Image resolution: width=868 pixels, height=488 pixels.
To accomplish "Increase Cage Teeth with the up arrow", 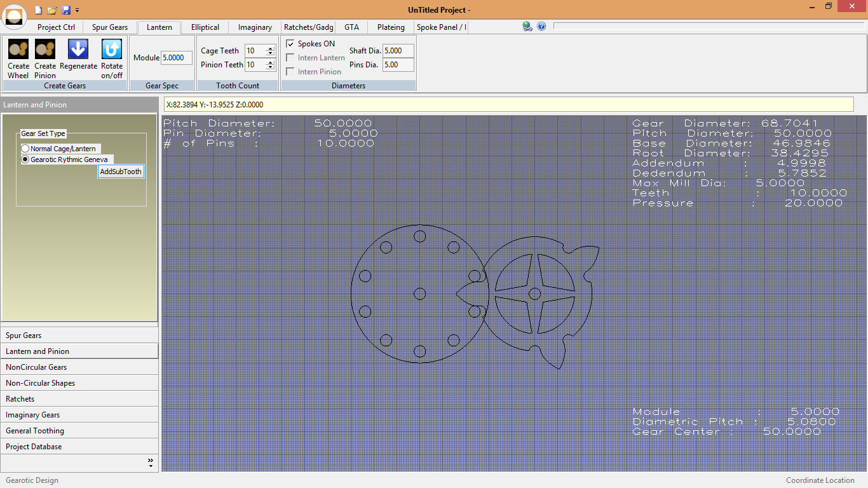I will pyautogui.click(x=270, y=48).
